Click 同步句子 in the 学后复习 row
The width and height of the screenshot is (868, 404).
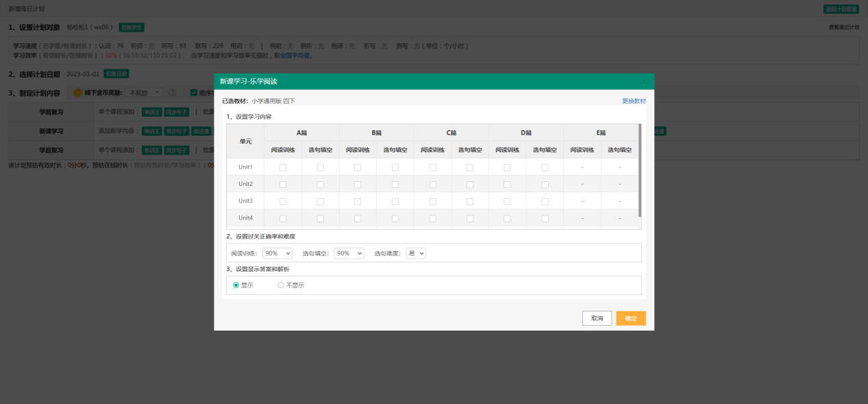click(177, 150)
